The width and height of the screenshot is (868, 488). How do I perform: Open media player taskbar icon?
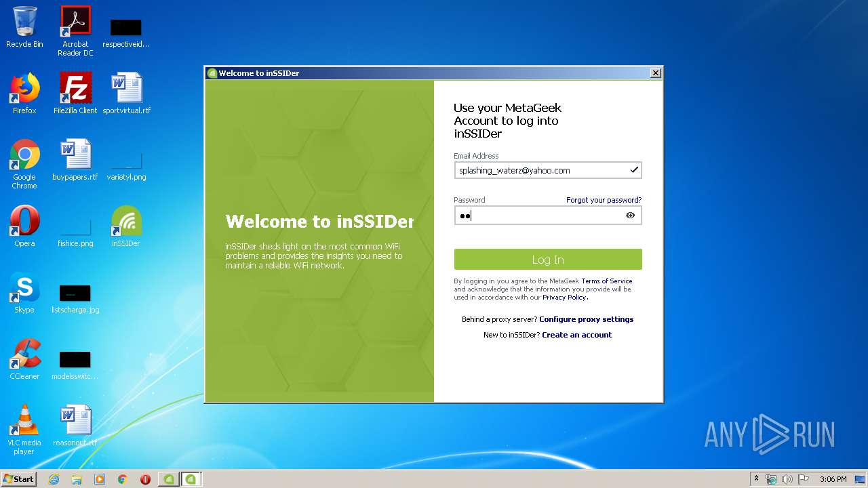click(x=100, y=479)
